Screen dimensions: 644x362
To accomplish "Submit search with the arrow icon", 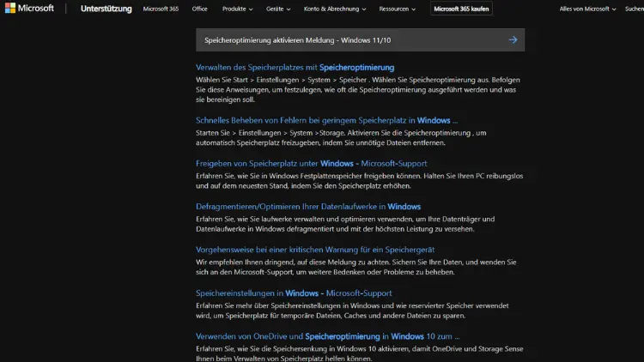I will 513,39.
